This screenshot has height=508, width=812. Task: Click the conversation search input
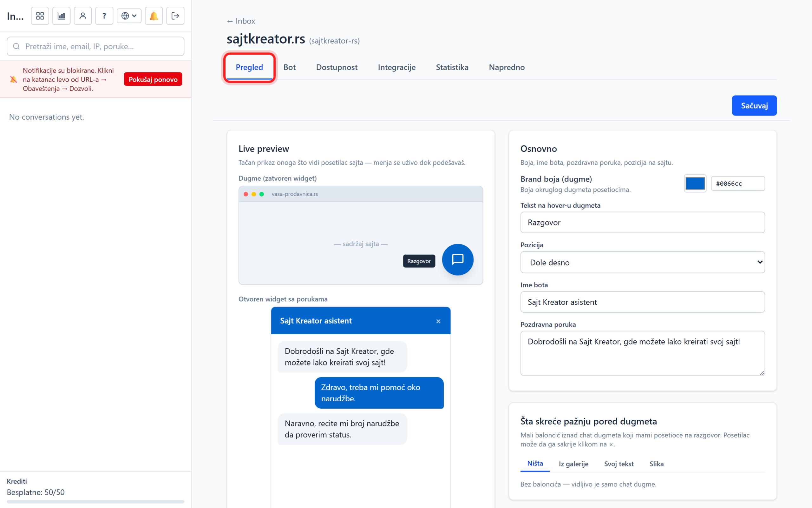point(95,46)
